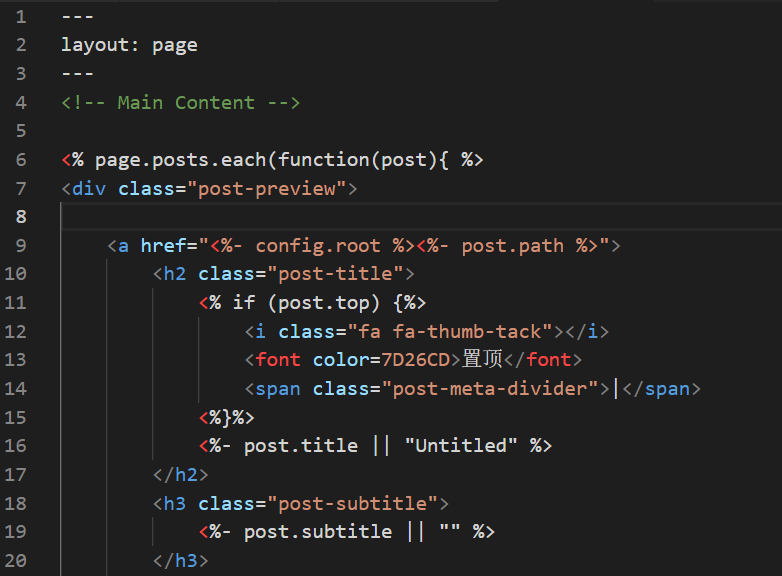782x576 pixels.
Task: Click the 'Main Content' HTML comment
Action: (x=180, y=102)
